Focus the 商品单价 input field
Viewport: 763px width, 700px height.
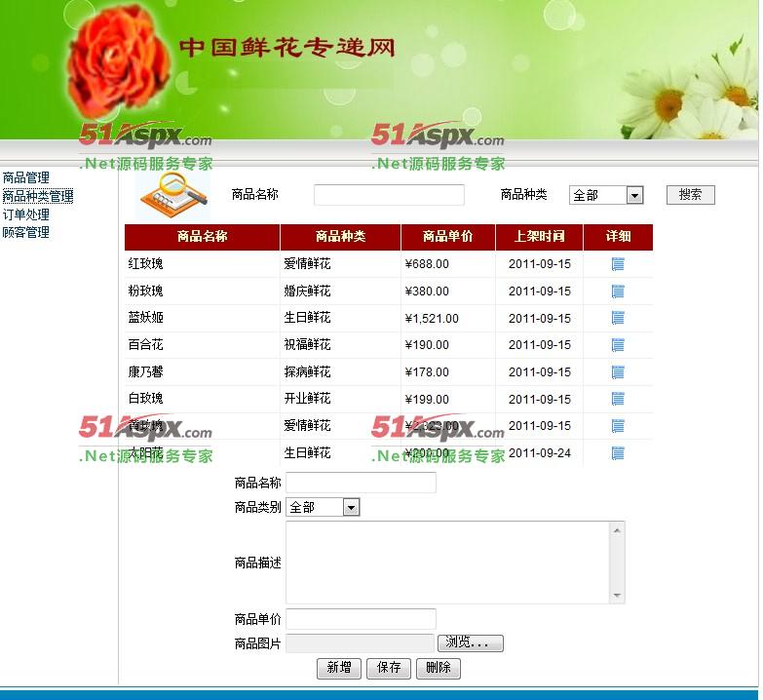coord(361,619)
